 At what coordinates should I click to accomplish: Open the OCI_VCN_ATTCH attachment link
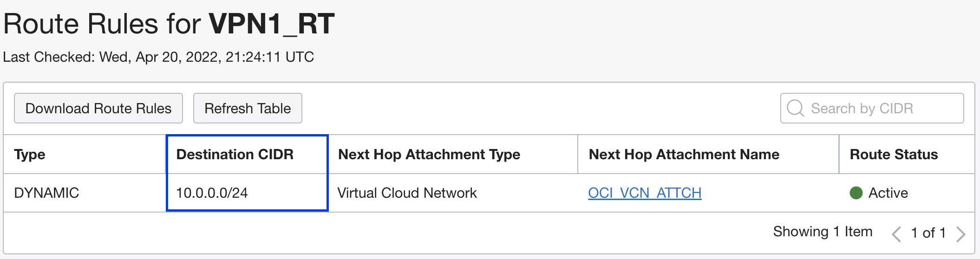(645, 193)
